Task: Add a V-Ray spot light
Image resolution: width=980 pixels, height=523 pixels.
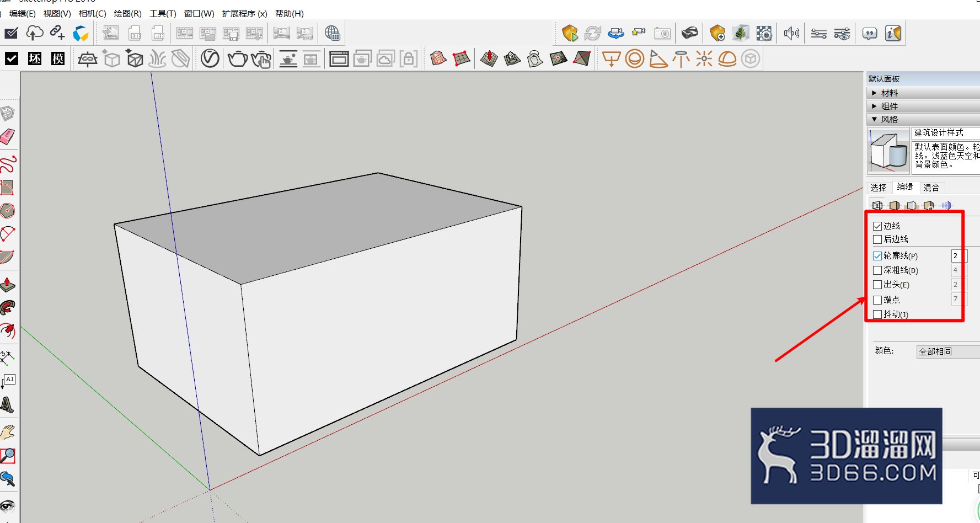Action: 658,58
